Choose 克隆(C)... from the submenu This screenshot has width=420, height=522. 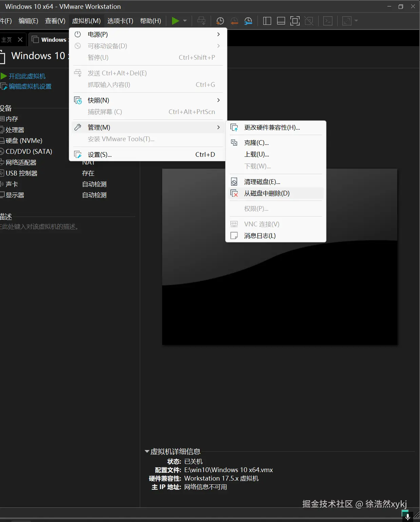tap(276, 143)
